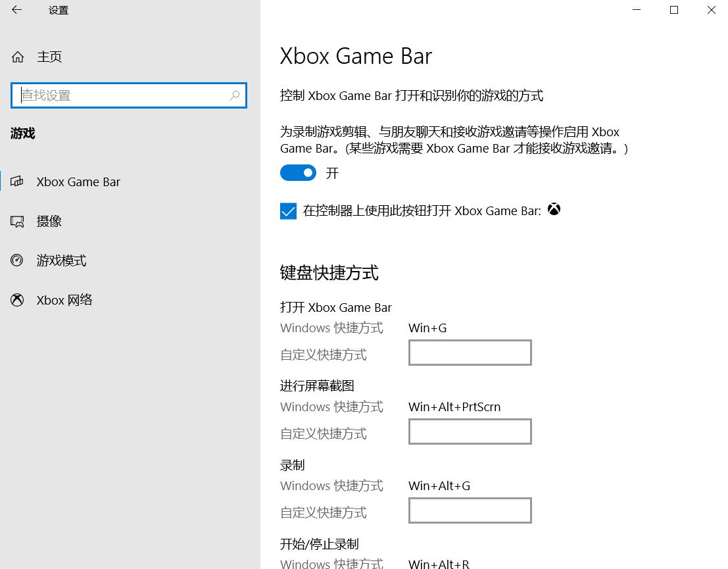
Task: Click the Win+G shortcut text
Action: pyautogui.click(x=427, y=328)
